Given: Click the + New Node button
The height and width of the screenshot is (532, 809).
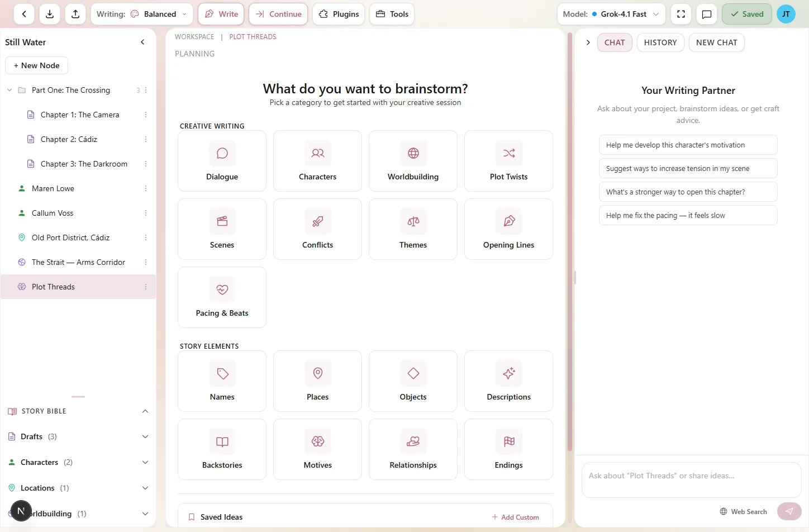Looking at the screenshot, I should 36,65.
